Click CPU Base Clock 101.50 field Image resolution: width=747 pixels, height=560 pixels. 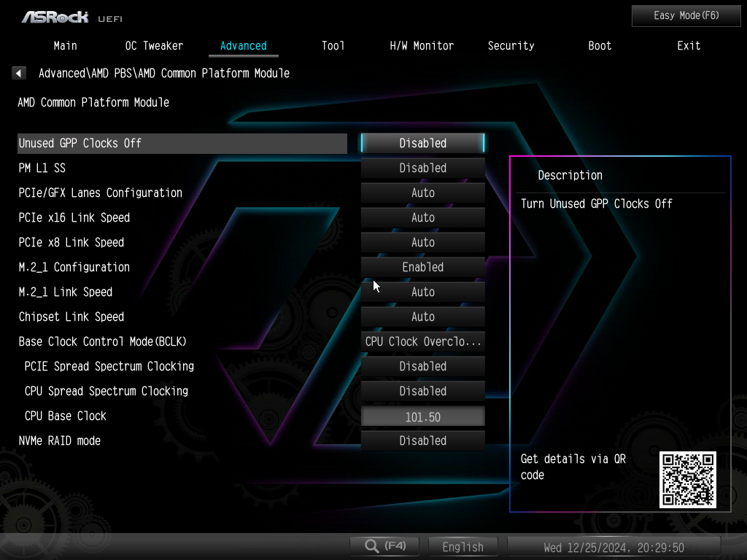[x=422, y=416]
